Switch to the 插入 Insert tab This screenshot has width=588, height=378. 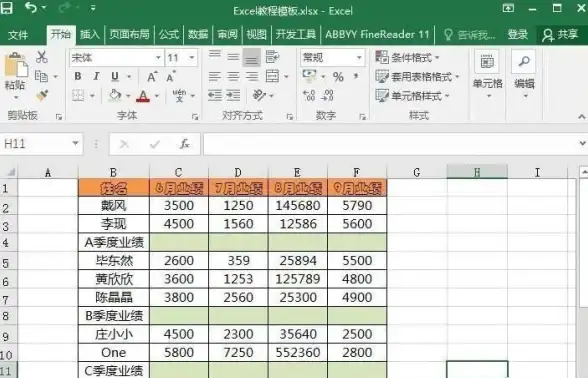(x=90, y=35)
